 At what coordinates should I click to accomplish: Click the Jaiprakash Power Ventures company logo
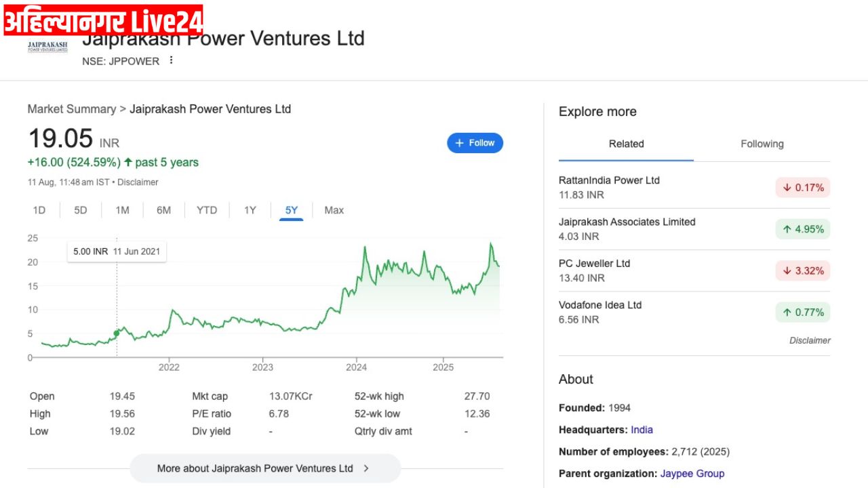click(47, 46)
